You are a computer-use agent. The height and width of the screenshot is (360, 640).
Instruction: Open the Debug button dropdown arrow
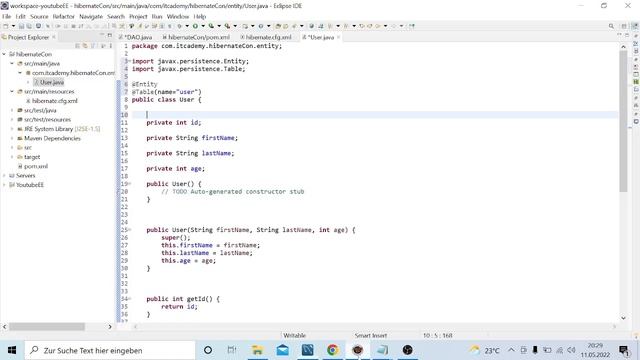point(187,26)
